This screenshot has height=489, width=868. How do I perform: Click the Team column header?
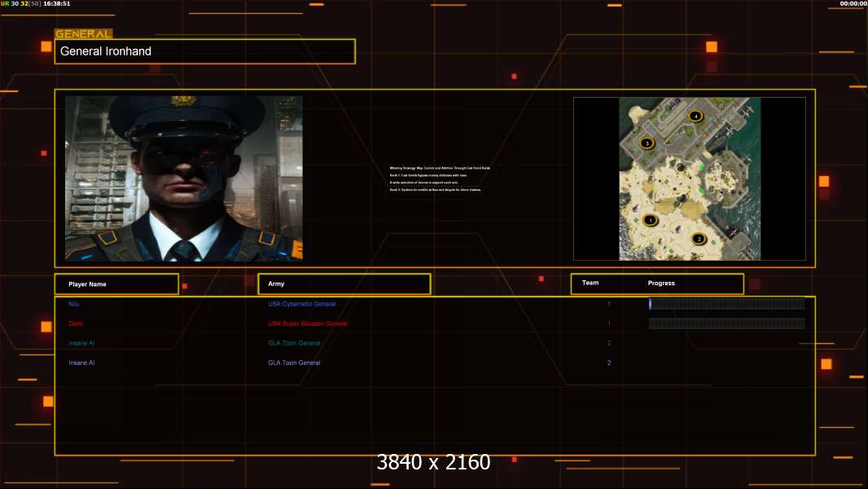tap(590, 283)
